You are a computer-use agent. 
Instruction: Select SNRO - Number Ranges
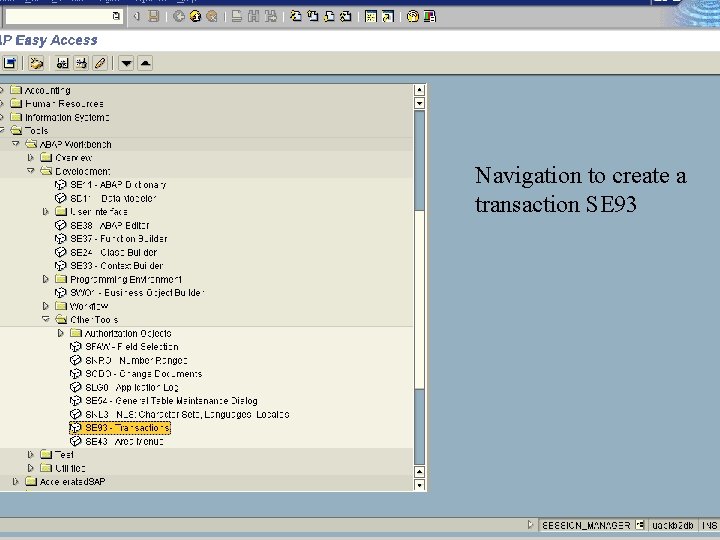coord(136,360)
